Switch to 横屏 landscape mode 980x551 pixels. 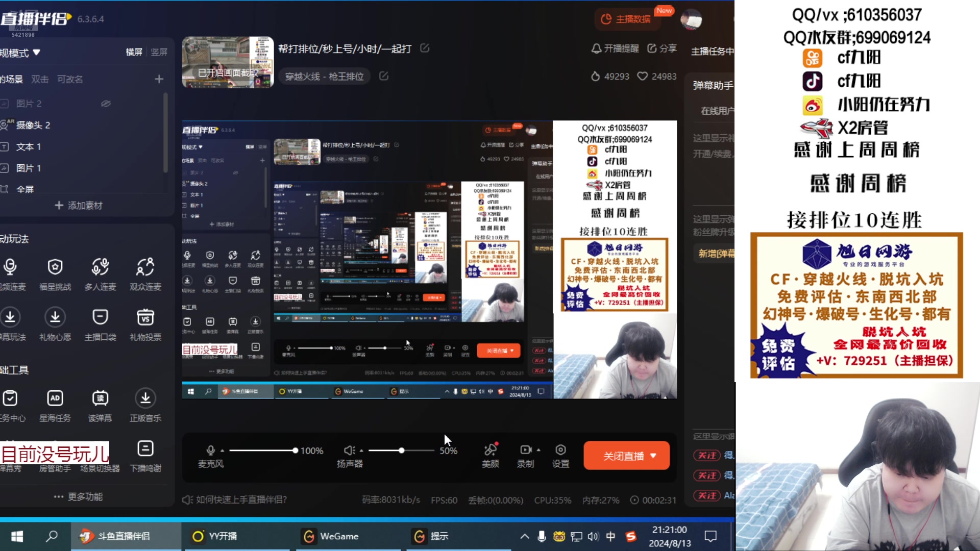pyautogui.click(x=134, y=52)
